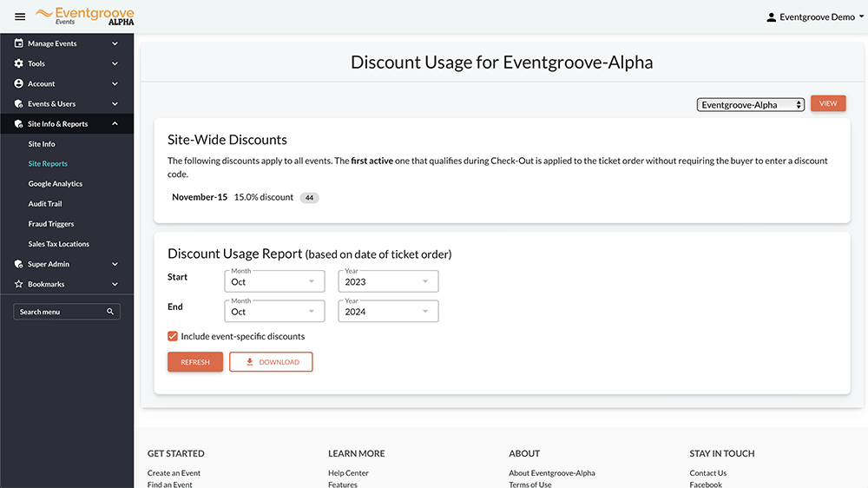The width and height of the screenshot is (868, 488).
Task: Click the Download button
Action: pyautogui.click(x=271, y=362)
